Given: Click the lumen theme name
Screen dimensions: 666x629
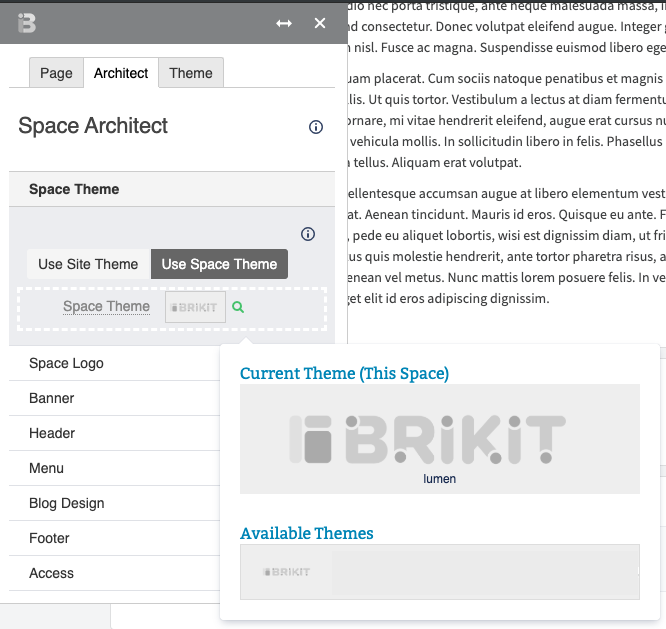Looking at the screenshot, I should pyautogui.click(x=440, y=479).
